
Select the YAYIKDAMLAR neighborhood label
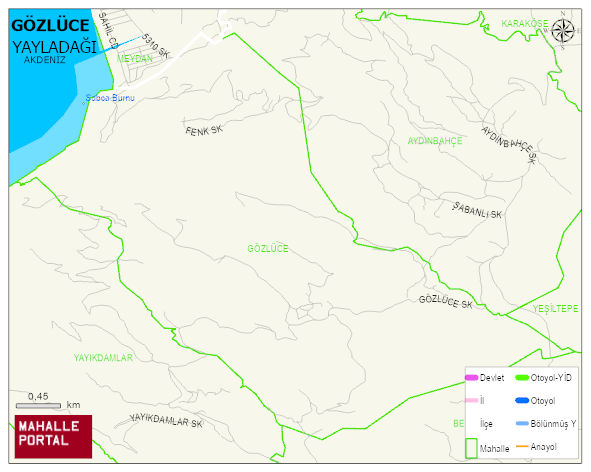click(103, 358)
